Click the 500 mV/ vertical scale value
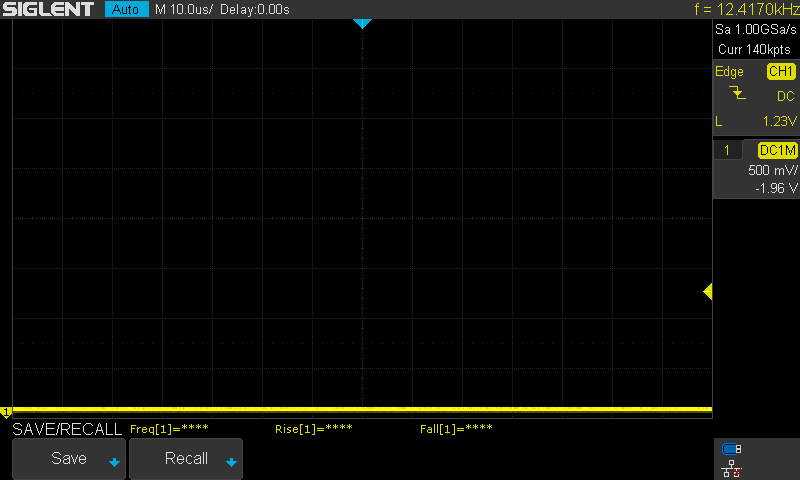The height and width of the screenshot is (480, 800). pyautogui.click(x=772, y=170)
